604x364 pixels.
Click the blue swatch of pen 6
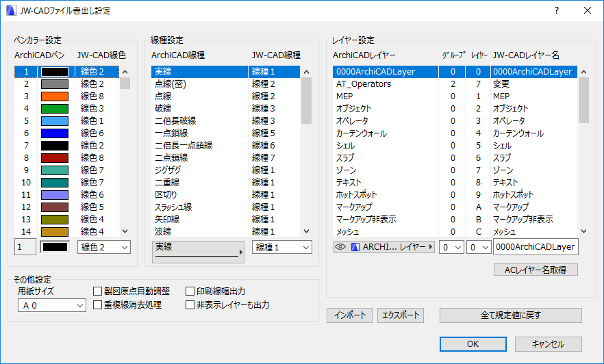(x=55, y=133)
